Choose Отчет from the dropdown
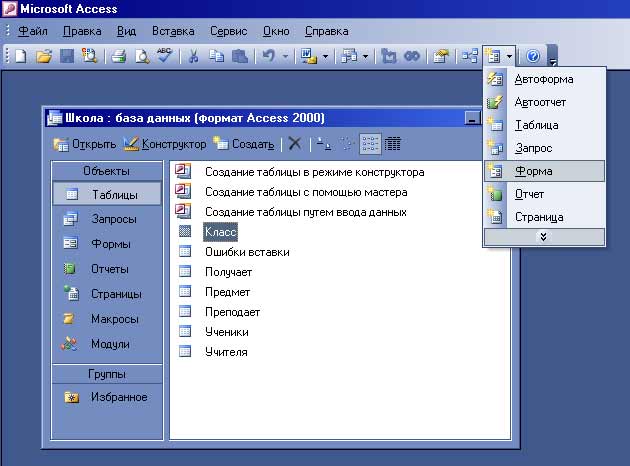630x466 pixels. point(544,194)
